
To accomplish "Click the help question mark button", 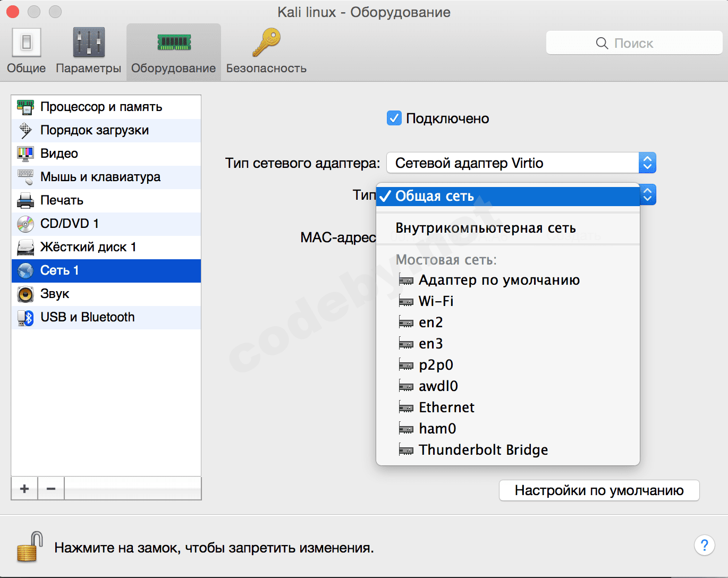I will 704,545.
